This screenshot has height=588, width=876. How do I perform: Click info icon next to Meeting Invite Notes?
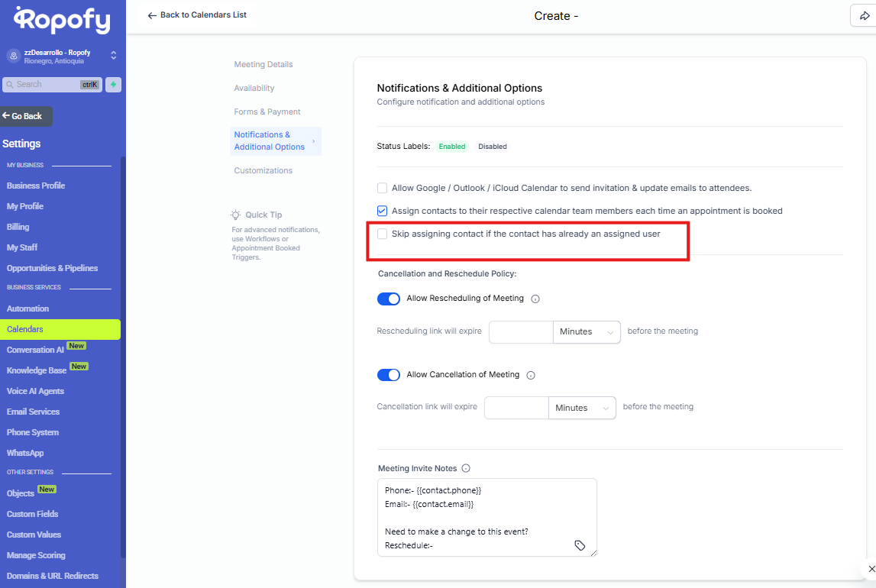[x=466, y=469]
